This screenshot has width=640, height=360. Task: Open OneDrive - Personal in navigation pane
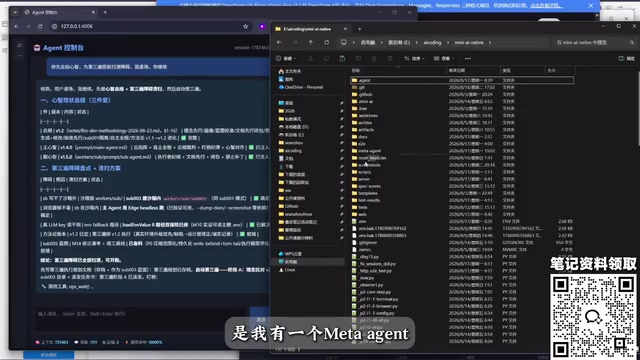301,87
